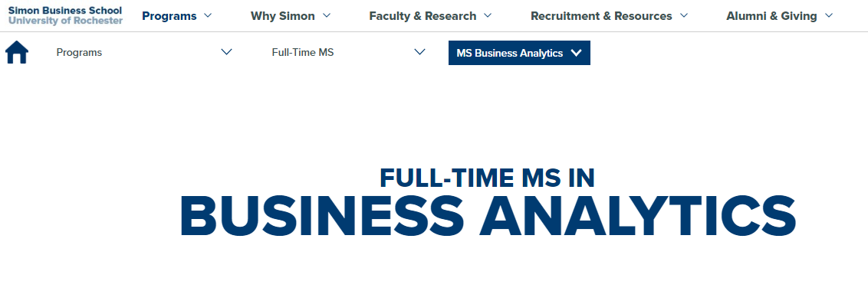
Task: Open the Why Simon menu item
Action: pos(283,16)
